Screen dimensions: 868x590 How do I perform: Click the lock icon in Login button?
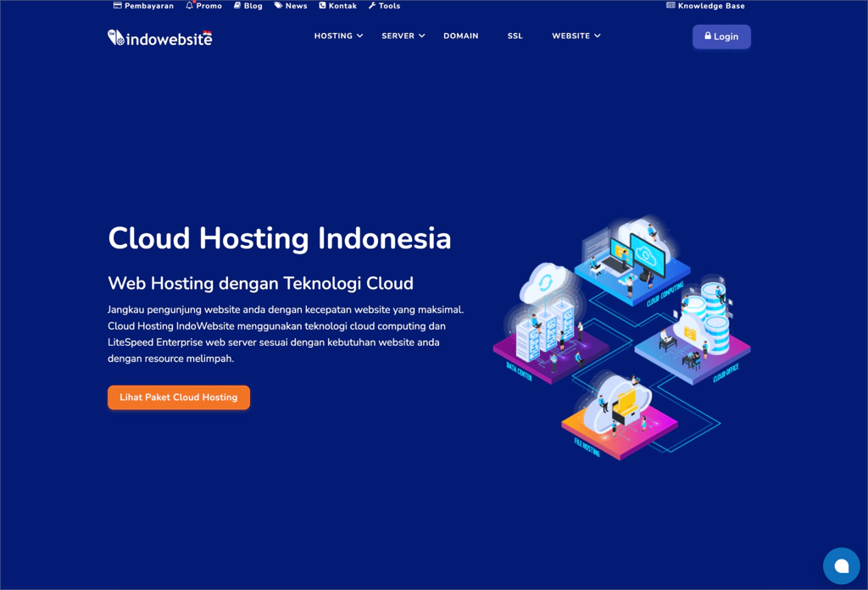(x=708, y=36)
